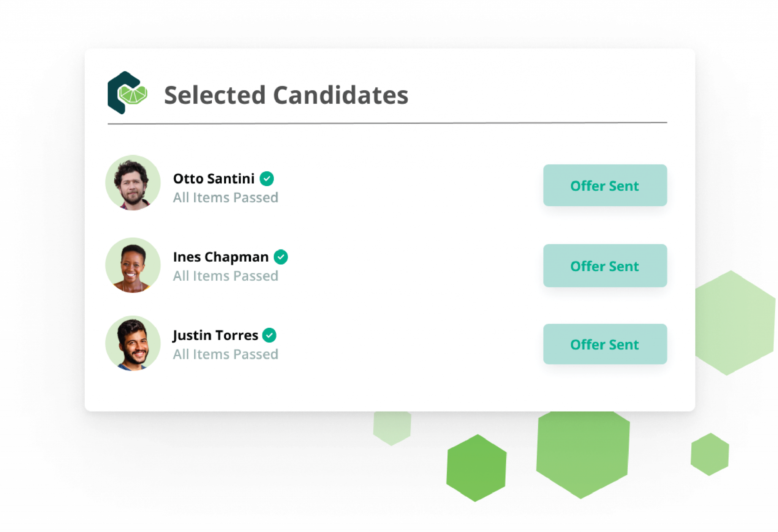Click the verified checkmark beside Otto Santini
Viewport: 778px width, 532px height.
267,178
